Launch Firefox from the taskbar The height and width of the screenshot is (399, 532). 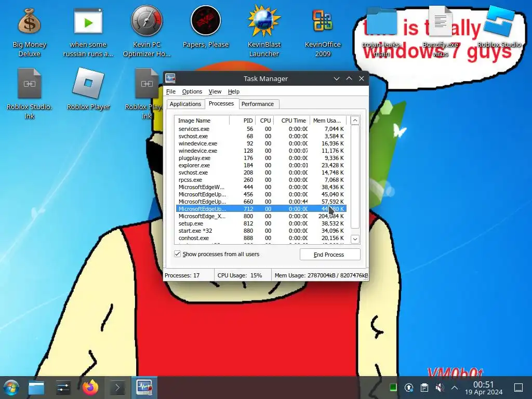[x=90, y=388]
